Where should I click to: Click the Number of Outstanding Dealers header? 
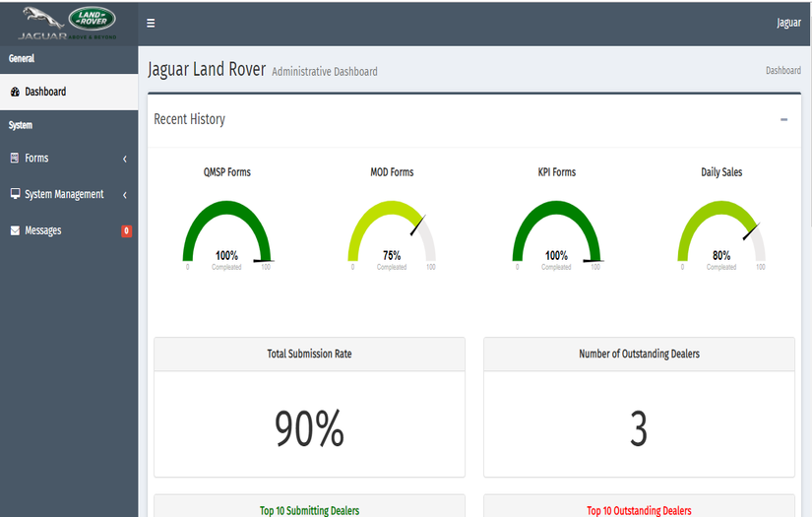(x=639, y=355)
